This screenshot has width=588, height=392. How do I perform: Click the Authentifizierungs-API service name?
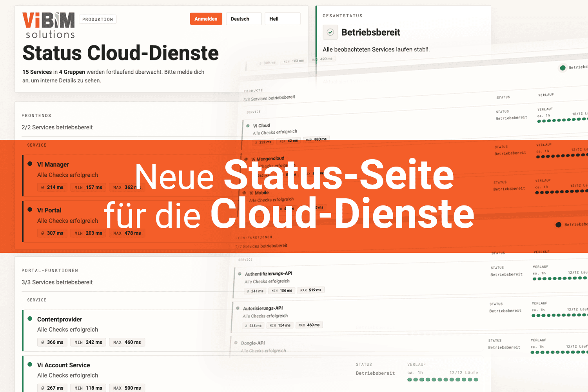pos(269,274)
